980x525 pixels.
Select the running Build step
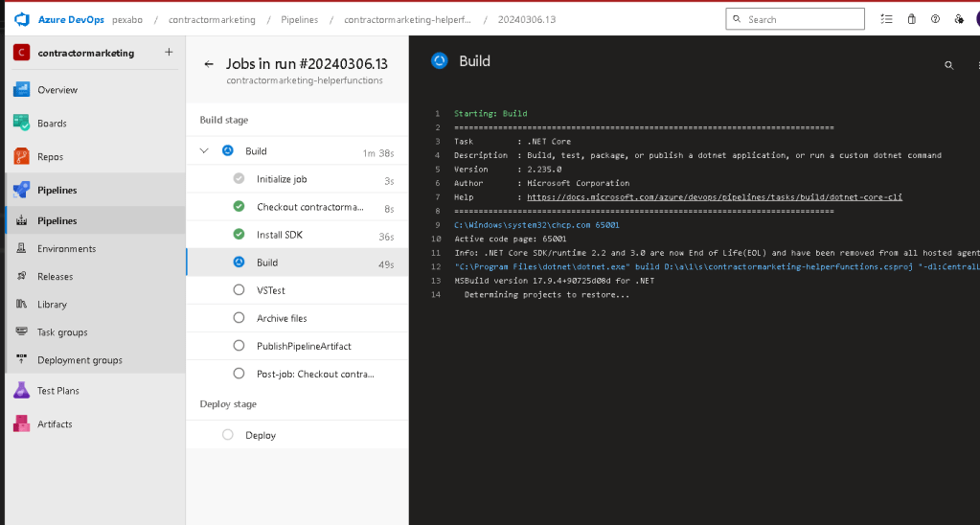(x=298, y=262)
